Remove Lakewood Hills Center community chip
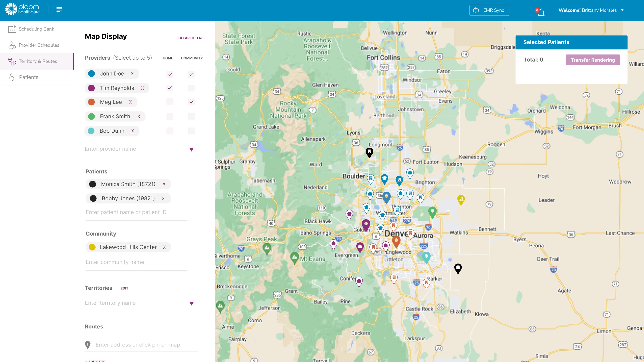 (x=164, y=247)
